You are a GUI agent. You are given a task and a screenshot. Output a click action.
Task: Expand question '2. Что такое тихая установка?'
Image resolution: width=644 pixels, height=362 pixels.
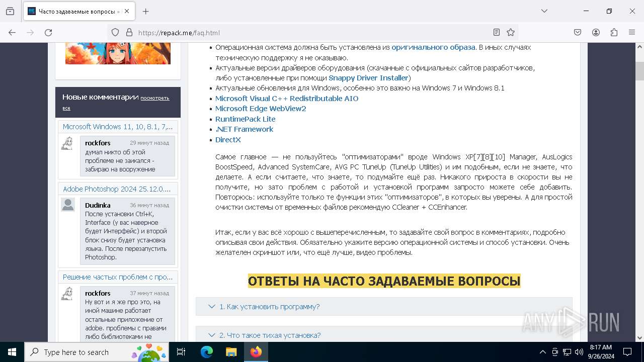pyautogui.click(x=384, y=335)
